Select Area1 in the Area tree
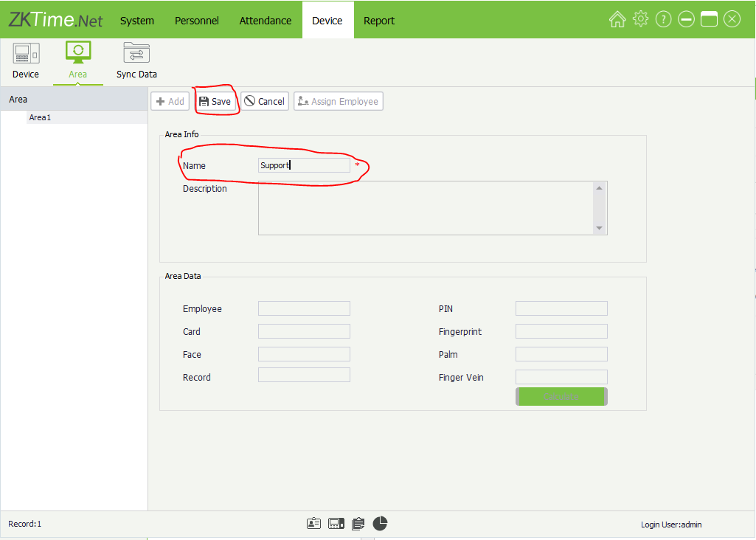Viewport: 756px width, 540px height. pyautogui.click(x=40, y=117)
